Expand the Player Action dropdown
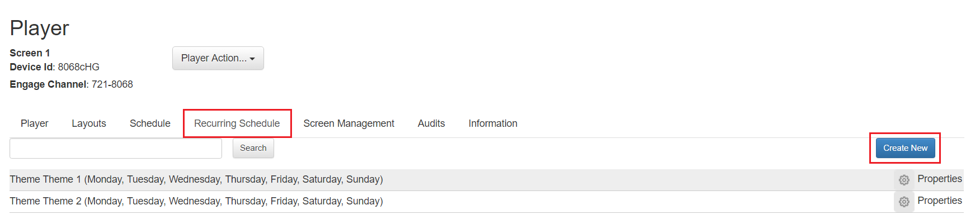The height and width of the screenshot is (224, 980). coord(218,58)
